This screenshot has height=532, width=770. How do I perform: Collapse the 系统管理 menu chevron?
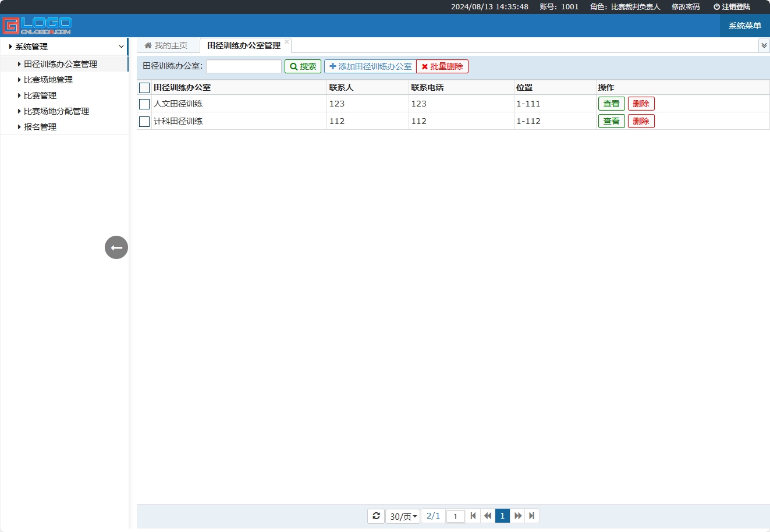click(x=121, y=47)
